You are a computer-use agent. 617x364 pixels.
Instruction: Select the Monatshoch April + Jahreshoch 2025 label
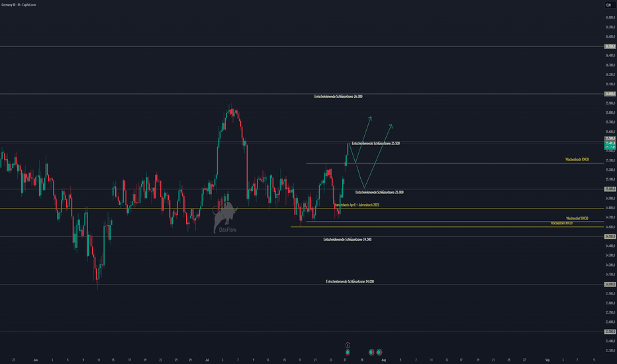tap(357, 205)
